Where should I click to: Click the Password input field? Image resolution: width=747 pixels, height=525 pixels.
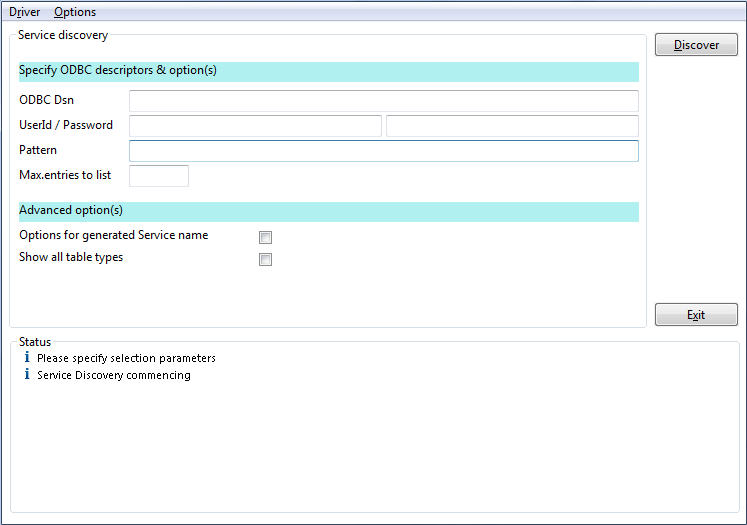[512, 126]
